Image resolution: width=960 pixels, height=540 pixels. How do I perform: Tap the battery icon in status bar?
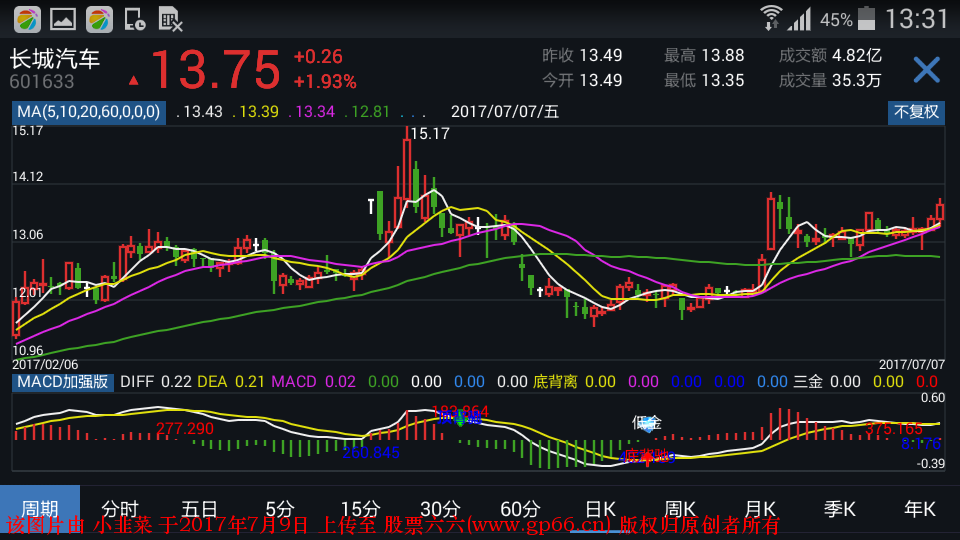click(866, 18)
